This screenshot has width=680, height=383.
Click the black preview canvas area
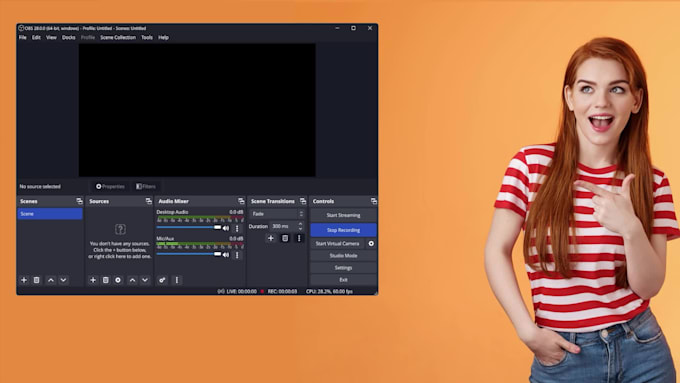pos(197,110)
